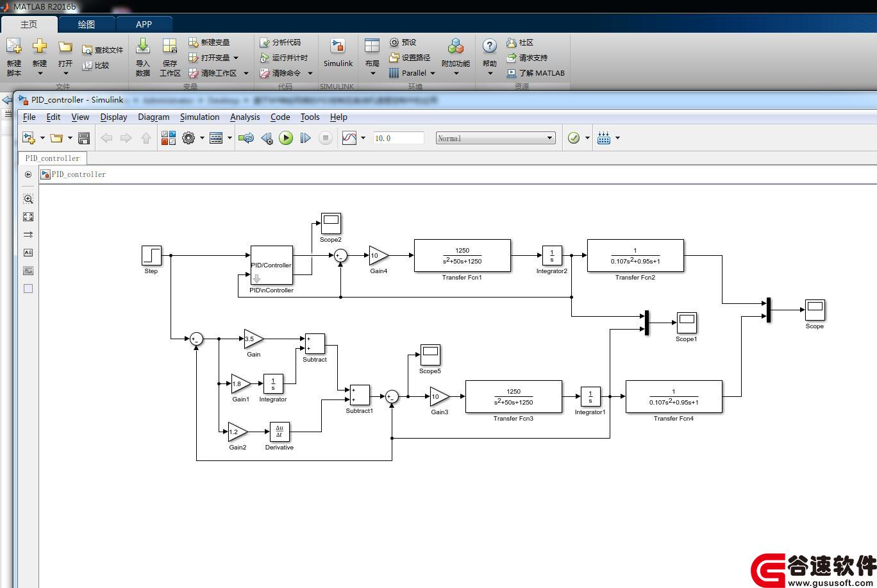Screen dimensions: 877x588
Task: Open the 布局 Layout dropdown
Action: tap(372, 57)
